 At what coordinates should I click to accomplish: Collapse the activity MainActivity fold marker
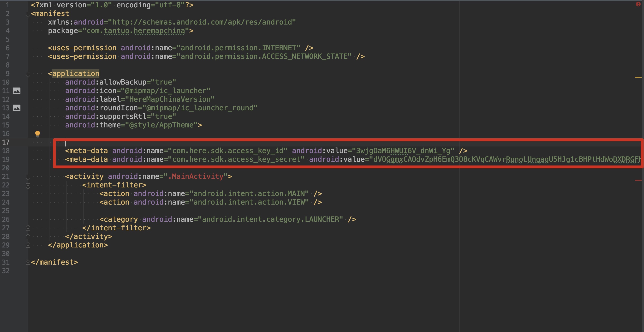tap(28, 177)
